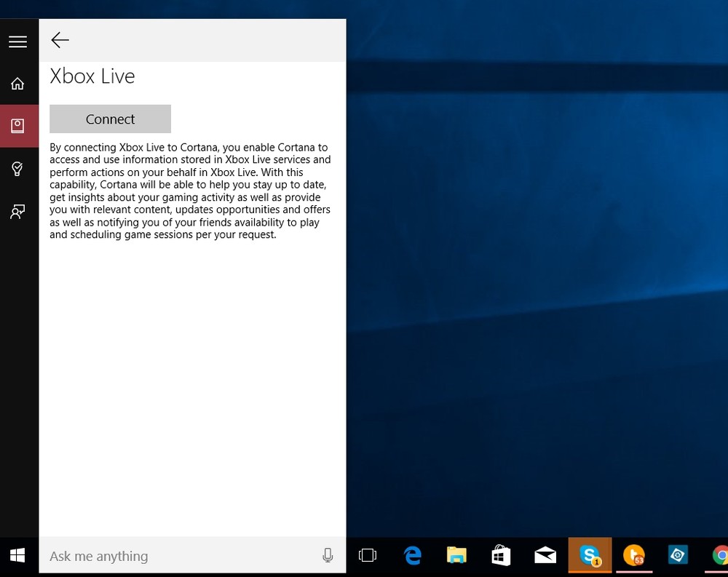Open File Explorer from taskbar
This screenshot has width=728, height=577.
456,555
